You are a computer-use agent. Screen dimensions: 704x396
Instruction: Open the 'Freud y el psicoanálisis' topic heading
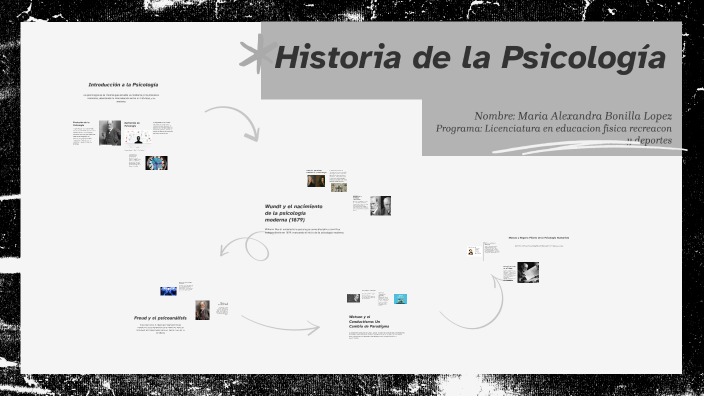click(x=160, y=318)
